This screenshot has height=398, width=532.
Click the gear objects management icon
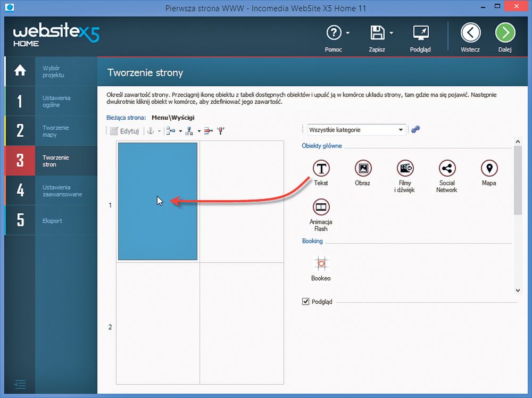click(x=415, y=130)
